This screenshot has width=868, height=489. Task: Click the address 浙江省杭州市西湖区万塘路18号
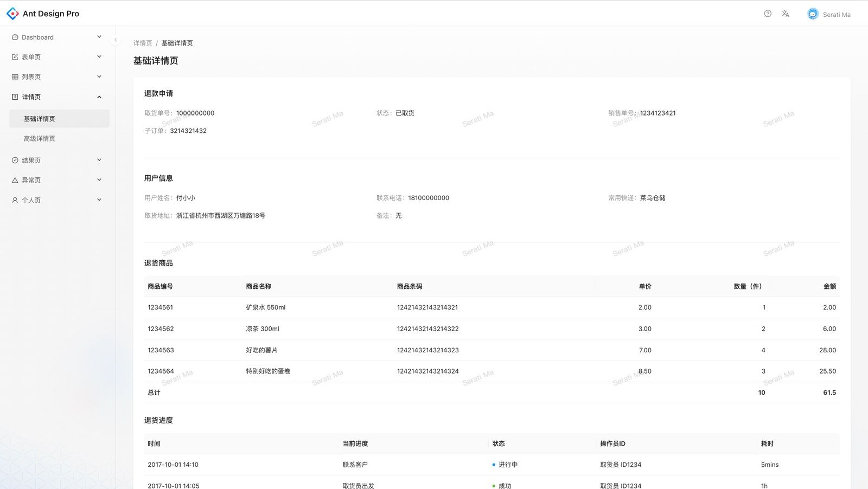tap(221, 216)
